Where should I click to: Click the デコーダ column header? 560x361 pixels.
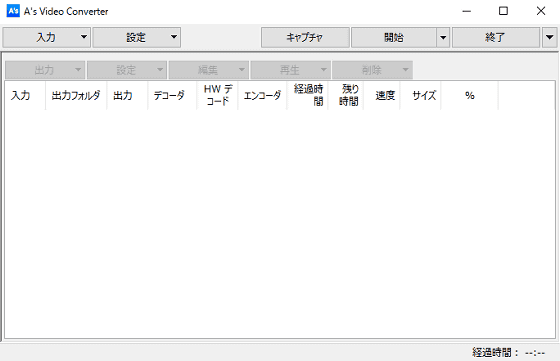point(172,96)
